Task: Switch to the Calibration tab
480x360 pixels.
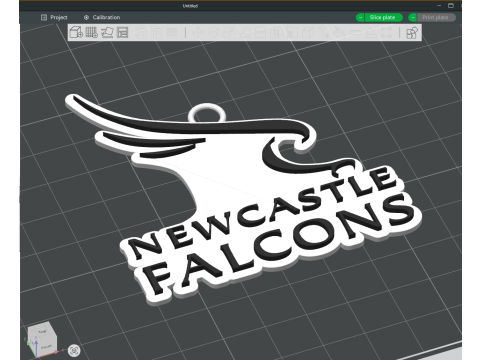Action: 102,17
